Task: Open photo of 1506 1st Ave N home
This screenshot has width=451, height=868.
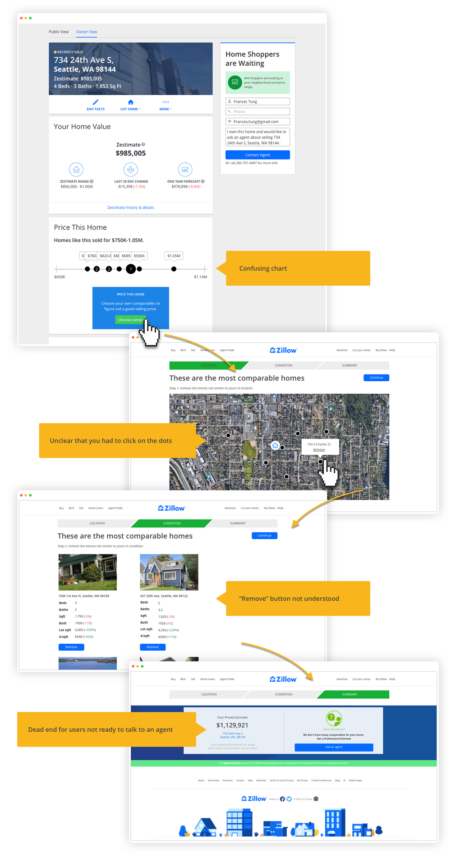Action: coord(87,572)
